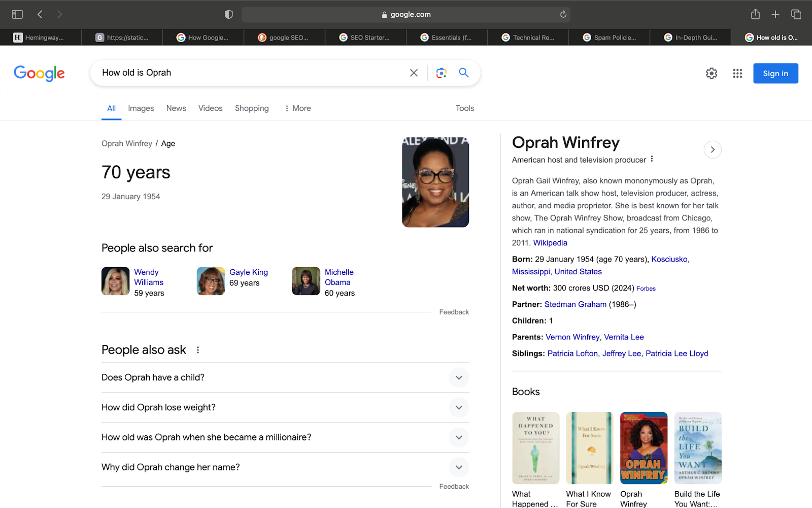The height and width of the screenshot is (508, 812).
Task: Go back with the back arrow
Action: coord(40,14)
